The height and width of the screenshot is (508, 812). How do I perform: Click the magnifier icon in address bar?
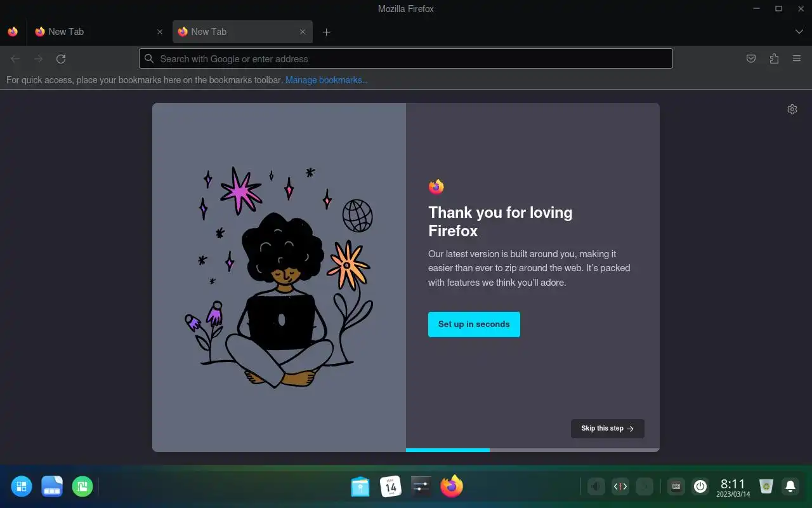point(149,58)
